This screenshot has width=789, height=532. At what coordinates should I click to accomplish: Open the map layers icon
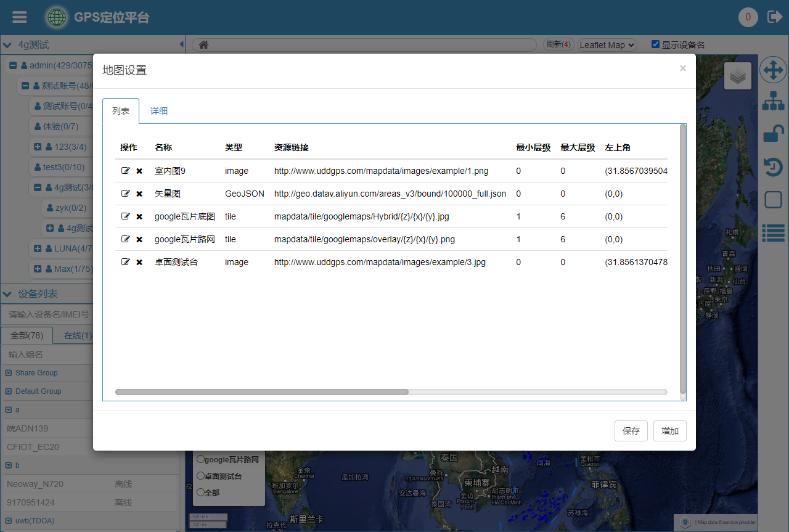tap(737, 76)
